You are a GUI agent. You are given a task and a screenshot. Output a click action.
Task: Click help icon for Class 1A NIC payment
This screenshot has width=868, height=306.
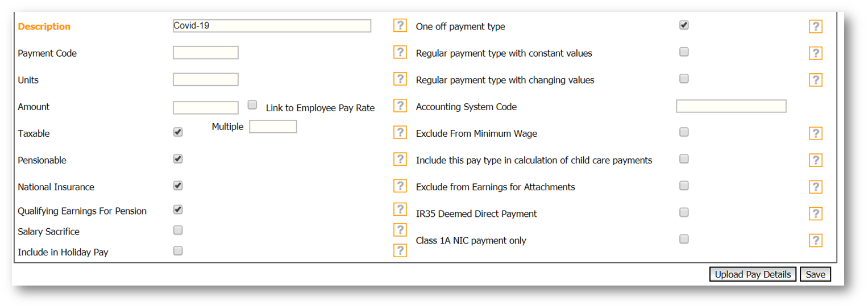816,240
